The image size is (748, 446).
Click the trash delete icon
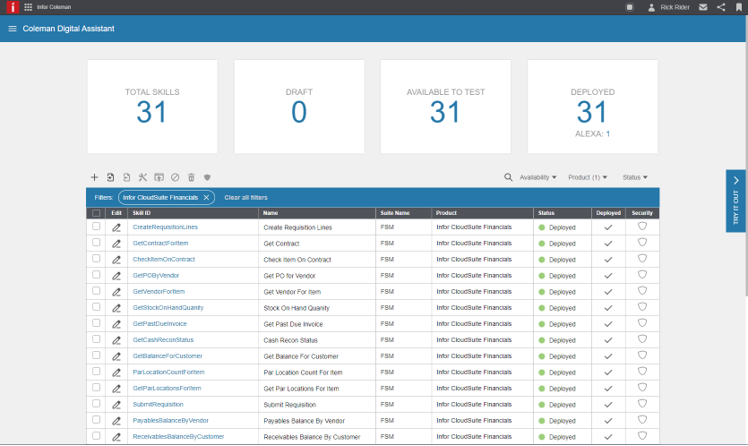pos(191,177)
